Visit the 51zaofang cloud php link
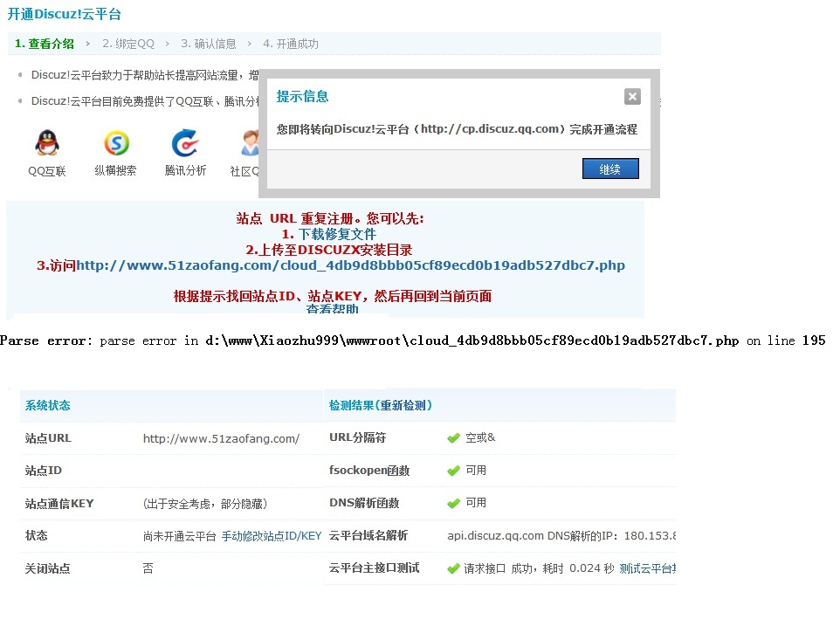 [x=350, y=265]
